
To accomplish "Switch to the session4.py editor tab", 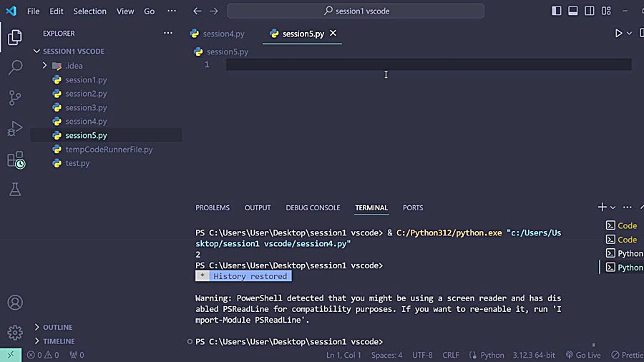I will (x=218, y=34).
